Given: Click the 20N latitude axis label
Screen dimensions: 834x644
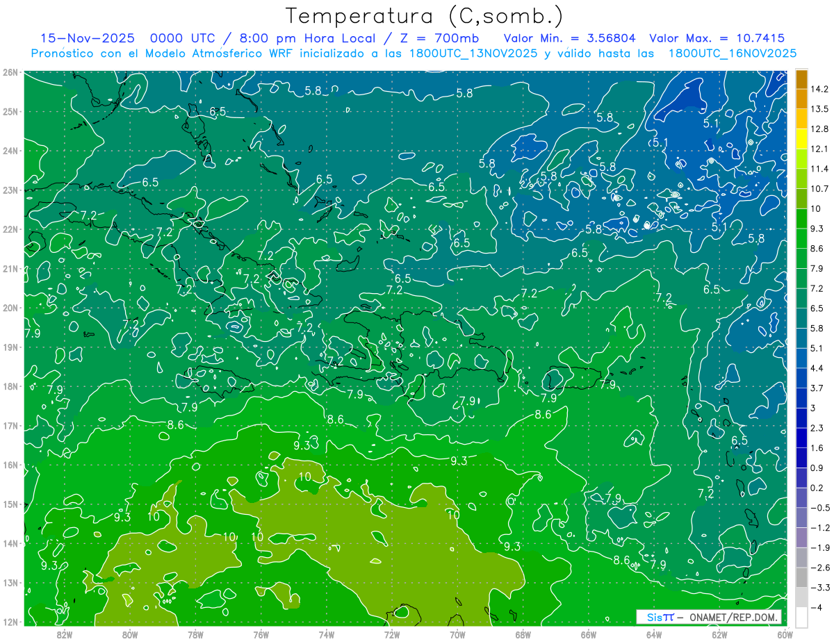Looking at the screenshot, I should click(10, 308).
